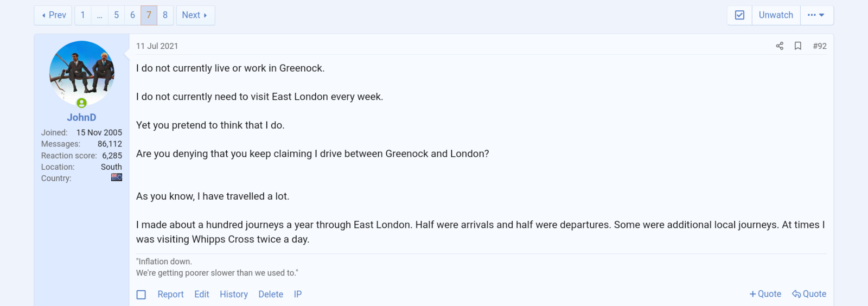Bookmark this post using the bookmark icon
This screenshot has height=306, width=868.
798,46
